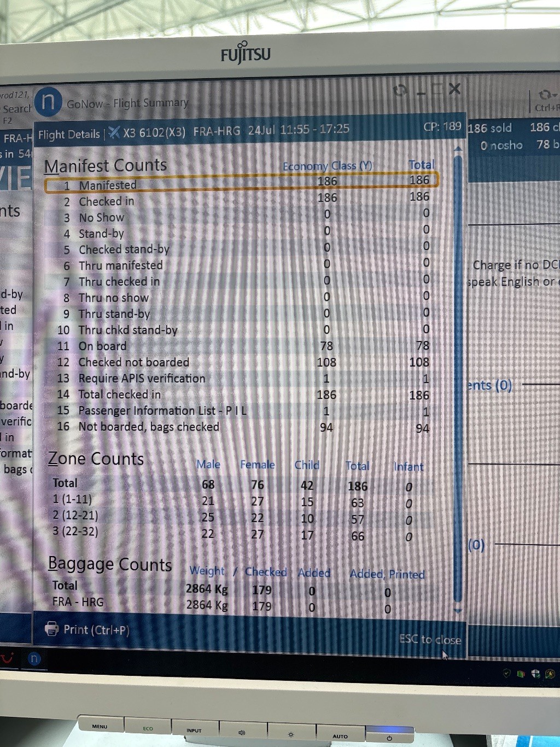Click the Infant column header in Zone Counts
Viewport: 560px width, 747px height.
409,467
